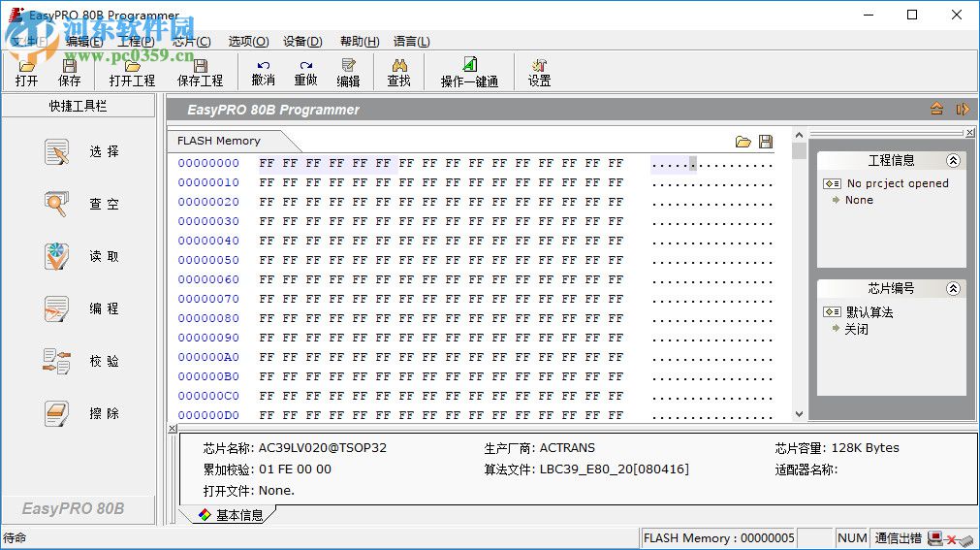
Task: Click save disk icon in FLASH Memory header
Action: click(x=766, y=142)
